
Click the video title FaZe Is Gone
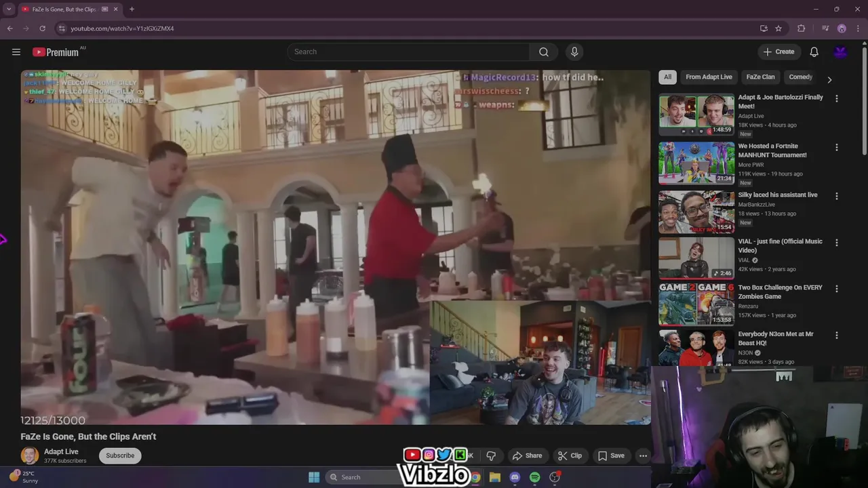(88, 436)
